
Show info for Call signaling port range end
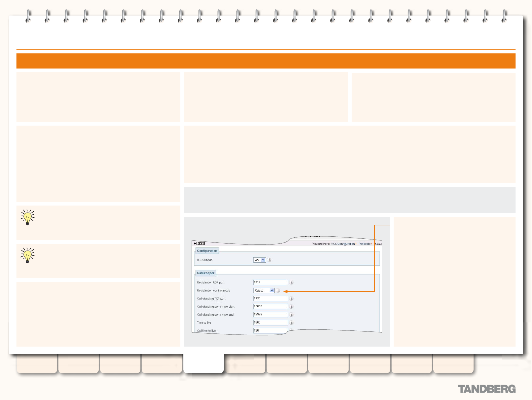coord(292,315)
